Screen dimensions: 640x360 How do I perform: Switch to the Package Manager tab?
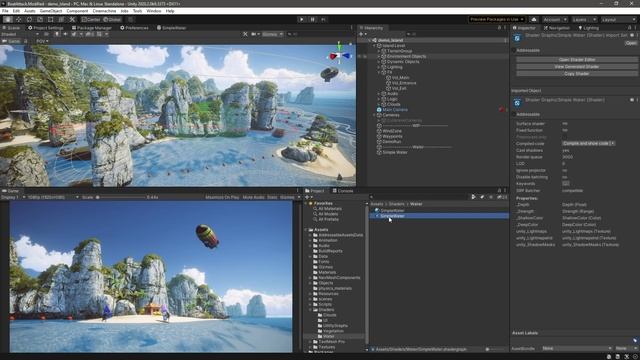coord(91,28)
